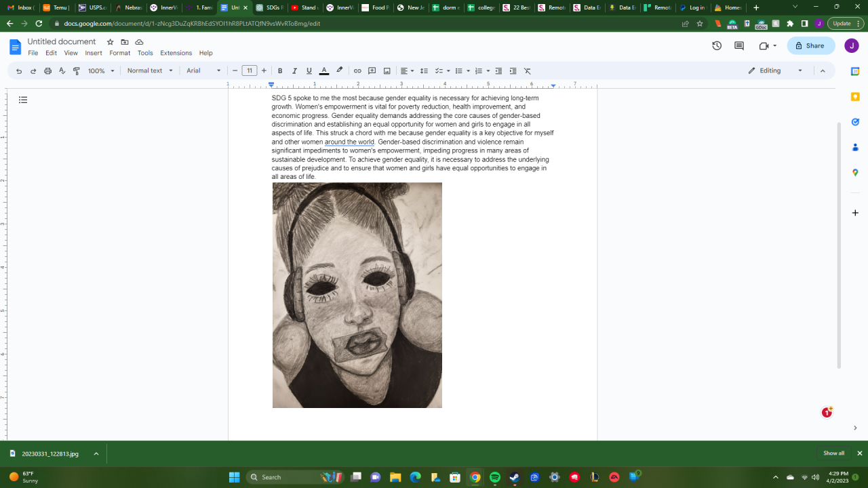Screen dimensions: 868x488
Task: Open Spotify from the taskbar
Action: point(495,477)
